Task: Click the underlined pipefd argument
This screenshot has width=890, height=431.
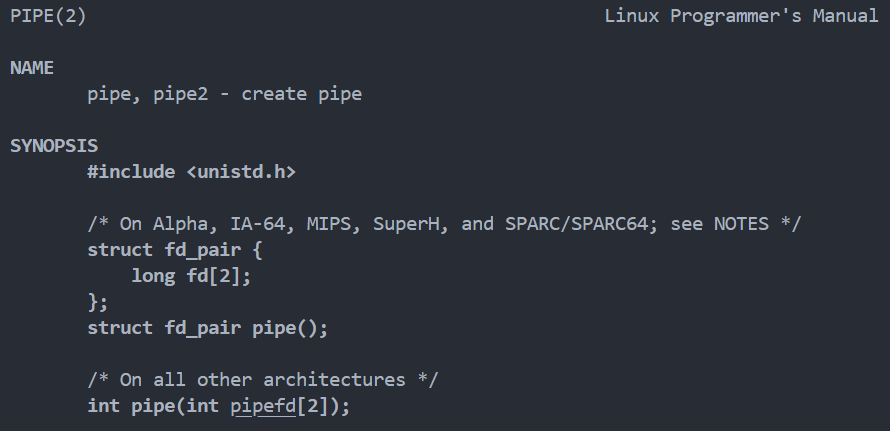Action: [x=263, y=407]
